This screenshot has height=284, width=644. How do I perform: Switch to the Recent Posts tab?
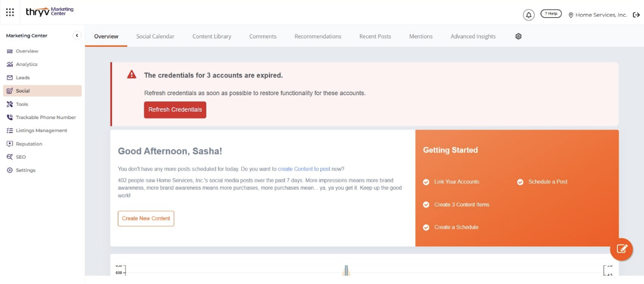(375, 36)
